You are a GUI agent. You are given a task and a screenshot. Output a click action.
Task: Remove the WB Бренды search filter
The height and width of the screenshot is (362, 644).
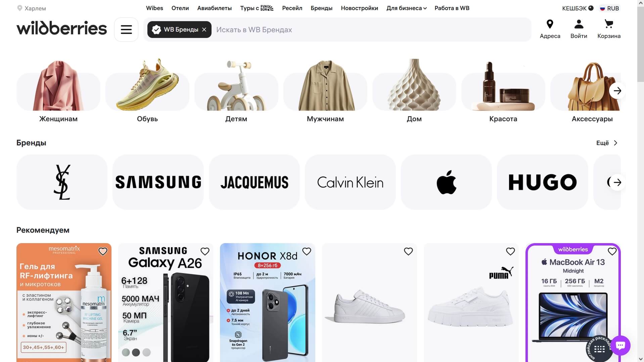pos(204,30)
